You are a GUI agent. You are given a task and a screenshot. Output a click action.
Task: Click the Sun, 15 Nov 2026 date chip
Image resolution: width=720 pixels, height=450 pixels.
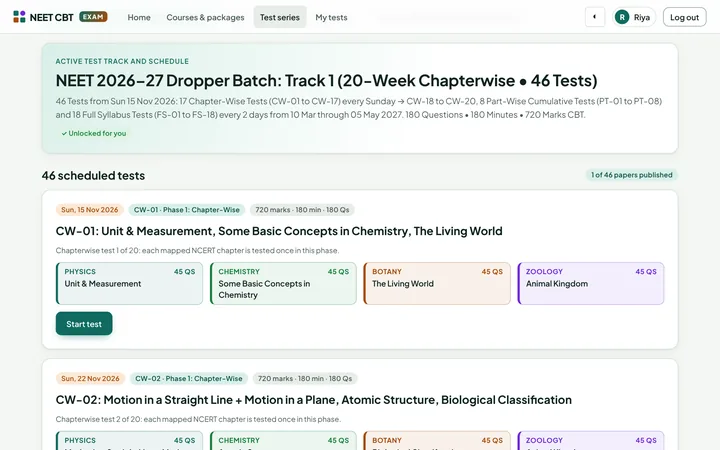(x=90, y=210)
